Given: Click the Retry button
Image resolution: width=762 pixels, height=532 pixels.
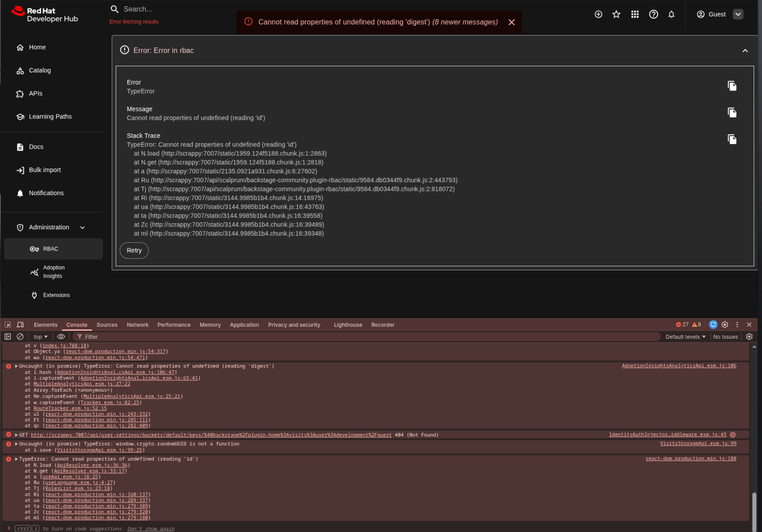Looking at the screenshot, I should 134,250.
